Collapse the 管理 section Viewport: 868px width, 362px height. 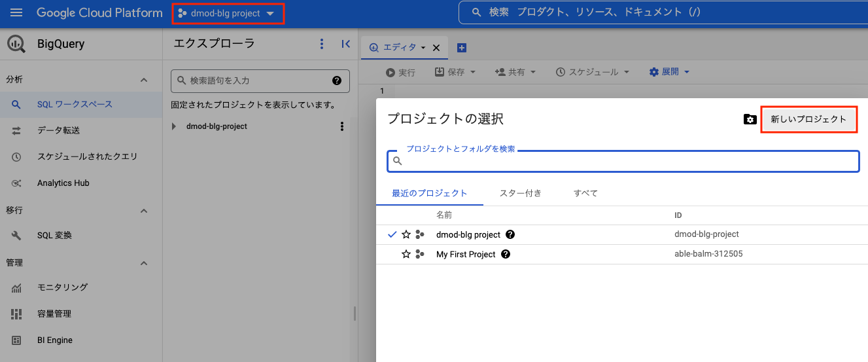[x=144, y=263]
